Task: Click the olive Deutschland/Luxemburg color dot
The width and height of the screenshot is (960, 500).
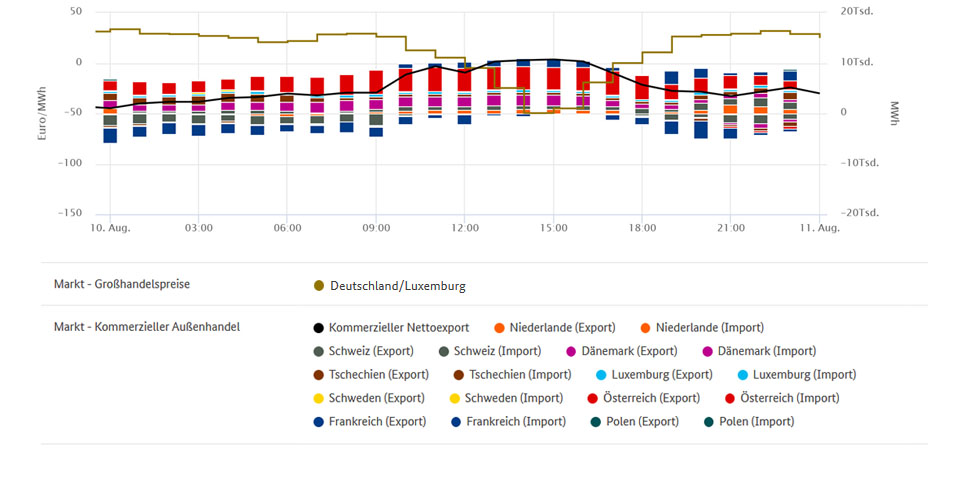Action: pos(318,286)
